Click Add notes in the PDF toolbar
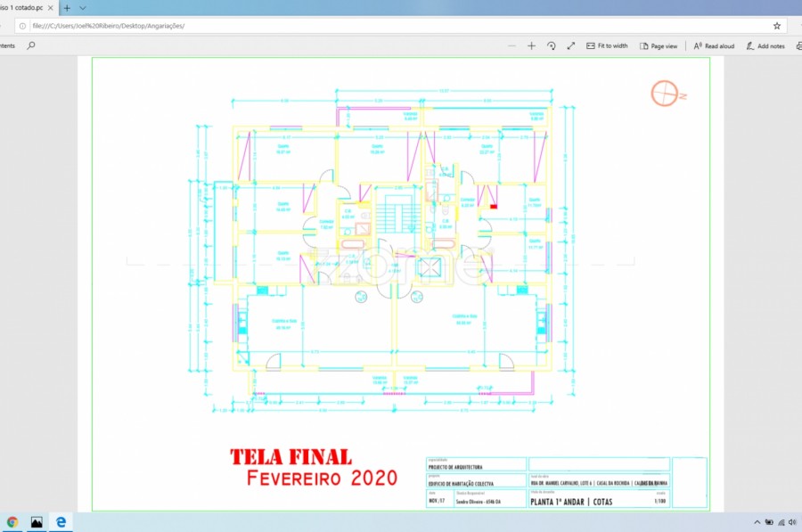The image size is (802, 532). click(x=765, y=45)
